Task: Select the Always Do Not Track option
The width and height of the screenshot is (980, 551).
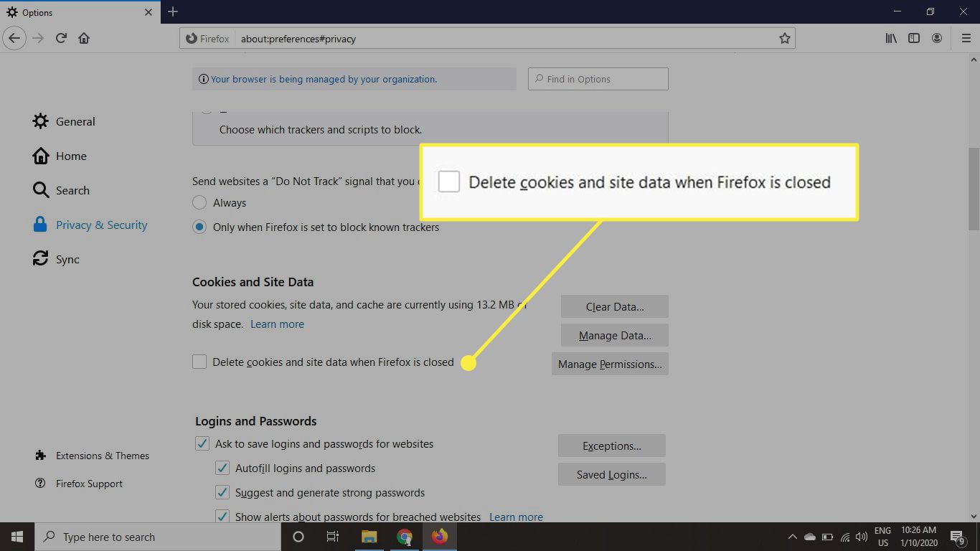Action: coord(199,203)
